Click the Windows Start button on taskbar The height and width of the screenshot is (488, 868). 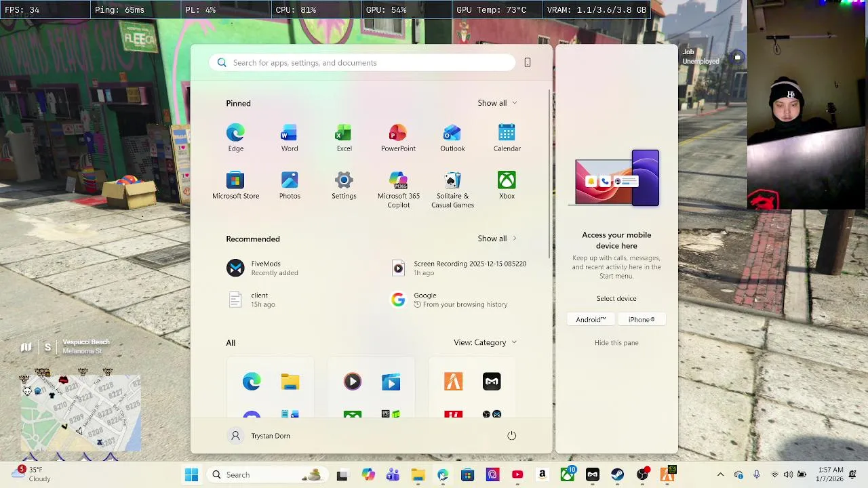[191, 475]
